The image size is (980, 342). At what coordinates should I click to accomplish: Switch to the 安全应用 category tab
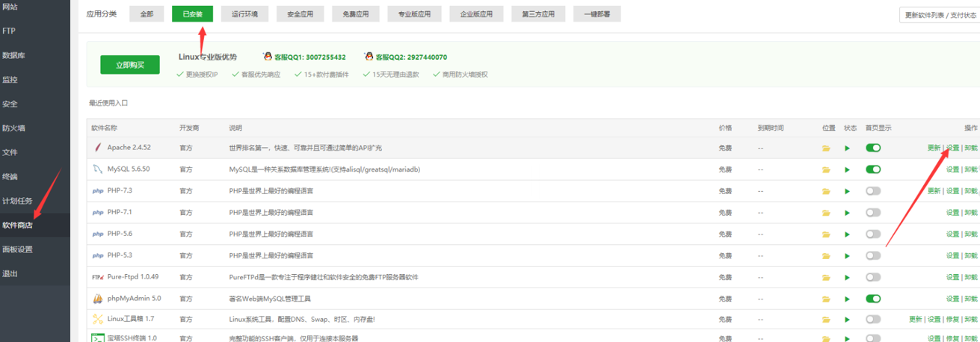(301, 14)
